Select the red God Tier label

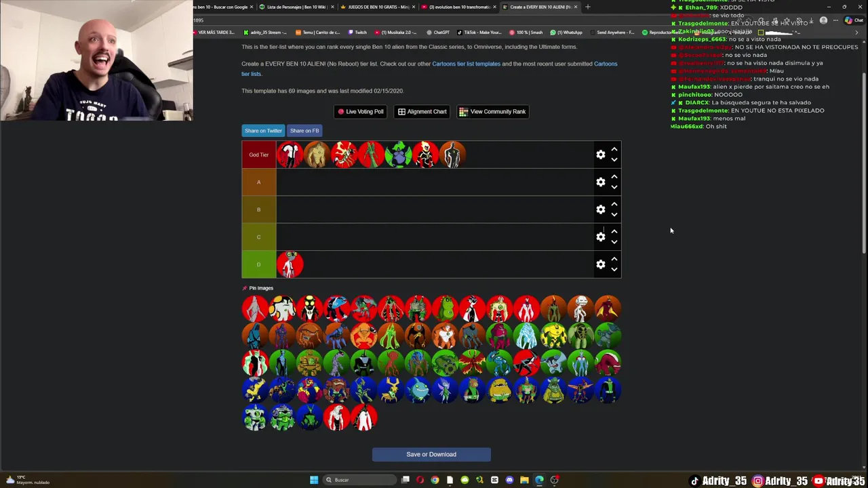[259, 155]
